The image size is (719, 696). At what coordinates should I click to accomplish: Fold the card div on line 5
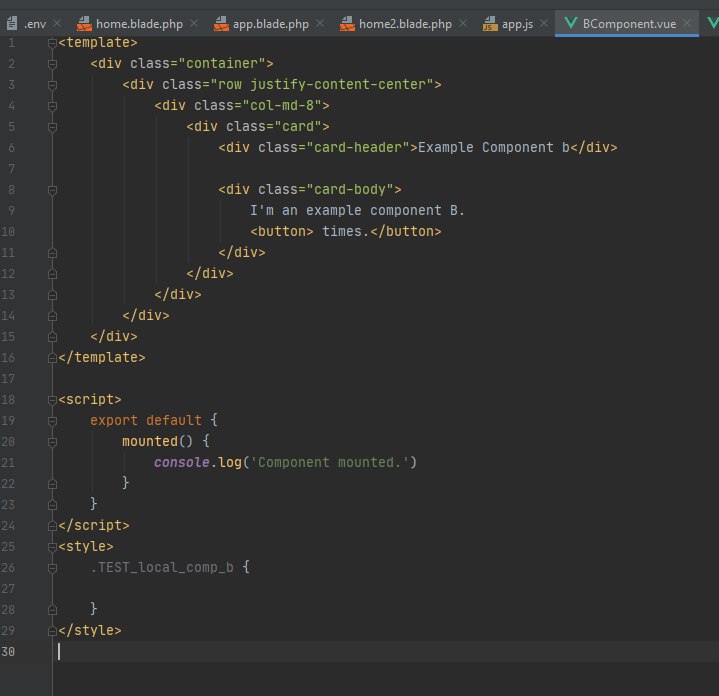pos(52,127)
